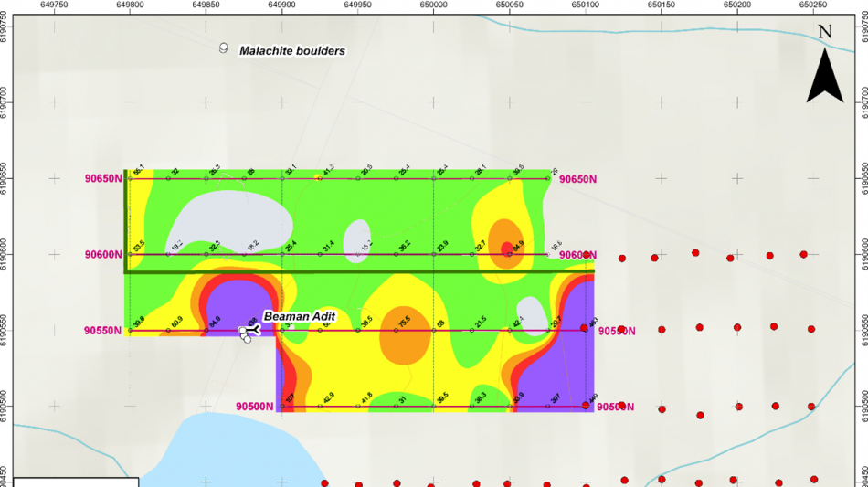Click the Malachite boulders text label
868x487 pixels.
[292, 51]
